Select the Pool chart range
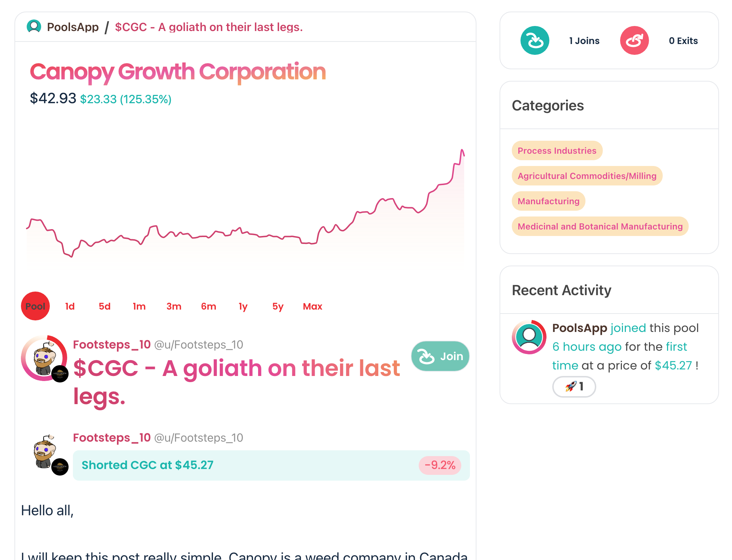Image resolution: width=732 pixels, height=560 pixels. [x=35, y=306]
